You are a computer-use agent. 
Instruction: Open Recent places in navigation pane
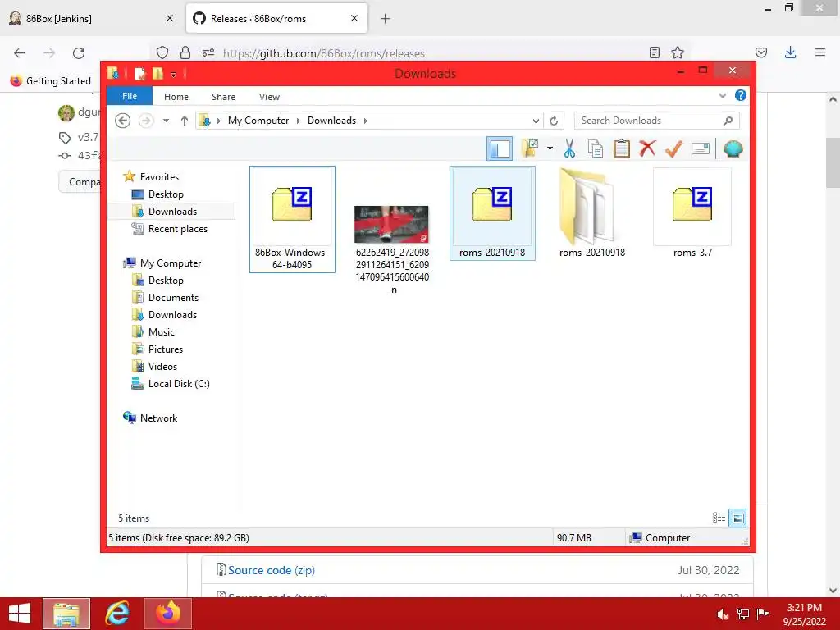178,229
